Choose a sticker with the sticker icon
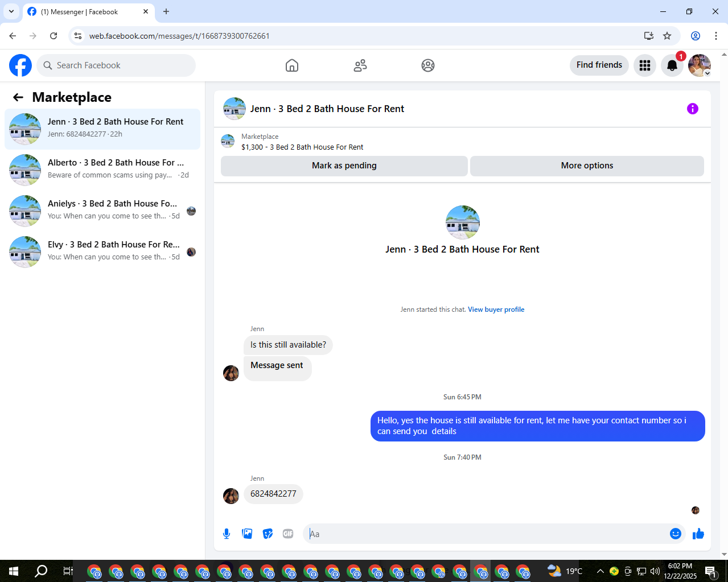 point(268,534)
